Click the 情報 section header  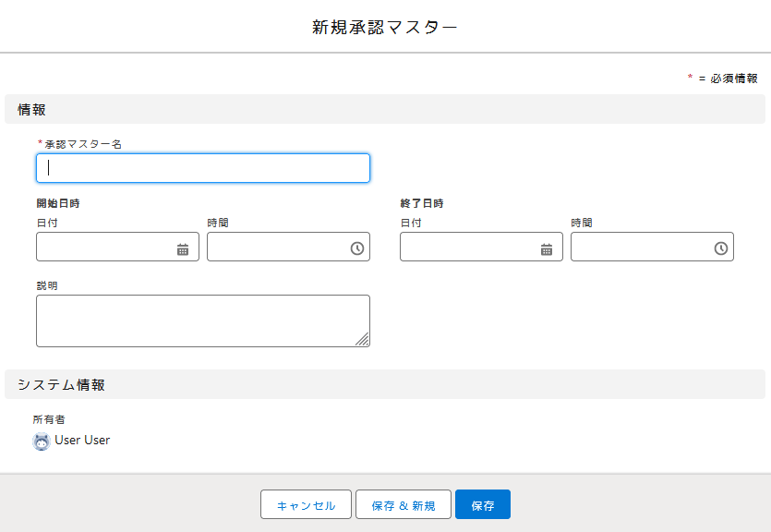pos(32,110)
